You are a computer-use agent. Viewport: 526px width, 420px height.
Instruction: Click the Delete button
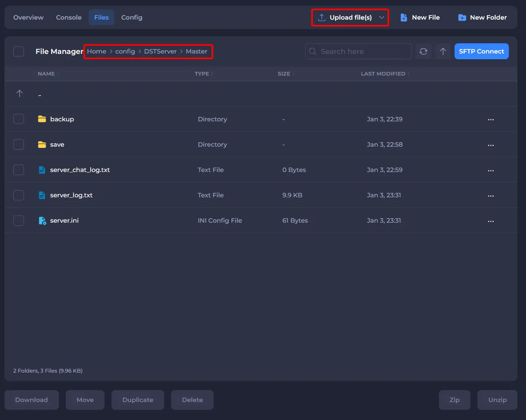[x=192, y=400]
